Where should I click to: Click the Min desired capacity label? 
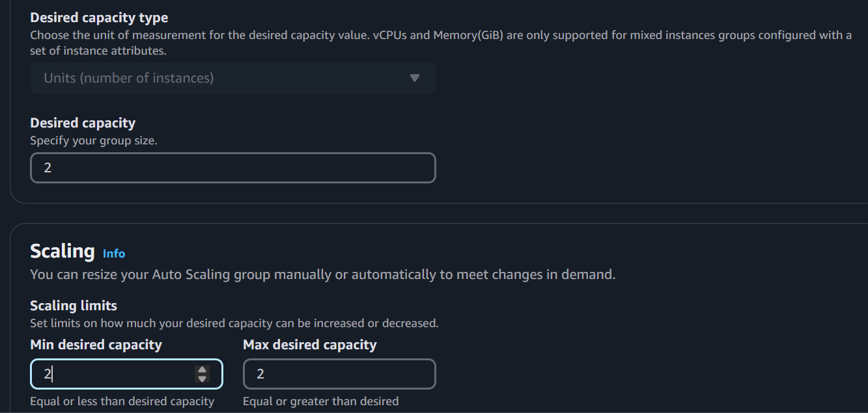point(96,345)
